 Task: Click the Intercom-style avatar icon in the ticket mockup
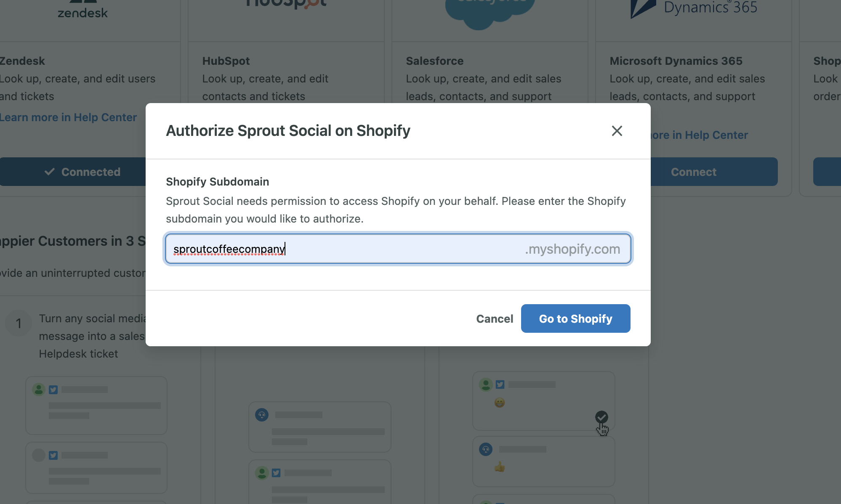tap(261, 414)
